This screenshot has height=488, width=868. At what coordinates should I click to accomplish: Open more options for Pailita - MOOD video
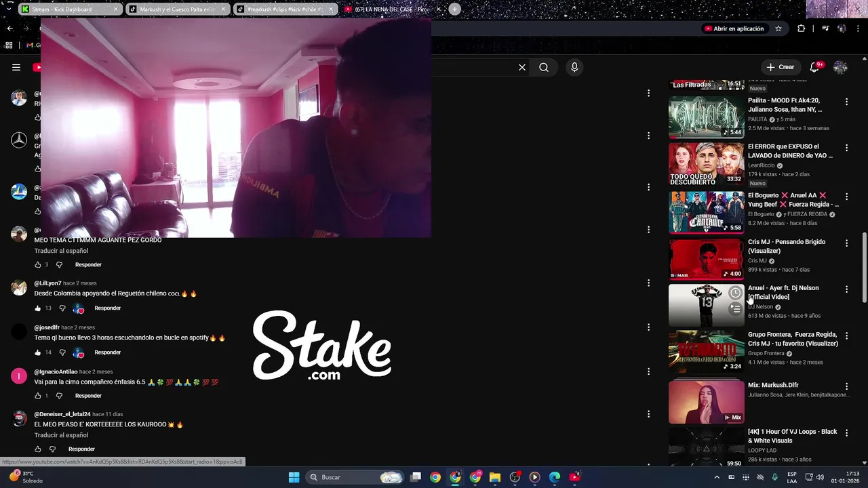pos(846,102)
